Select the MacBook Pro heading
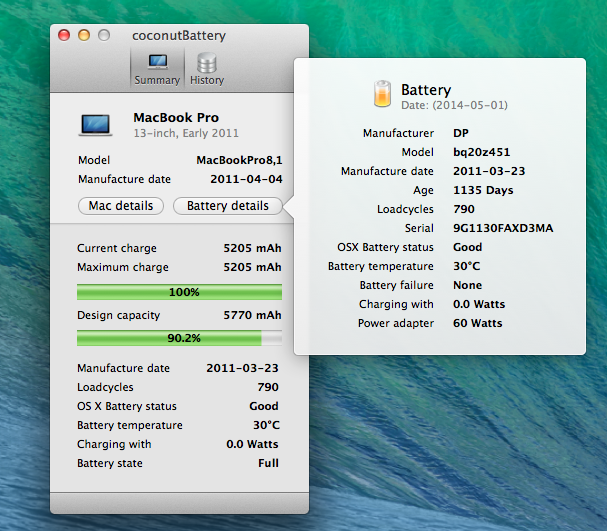Viewport: 607px width, 531px height. click(x=176, y=117)
